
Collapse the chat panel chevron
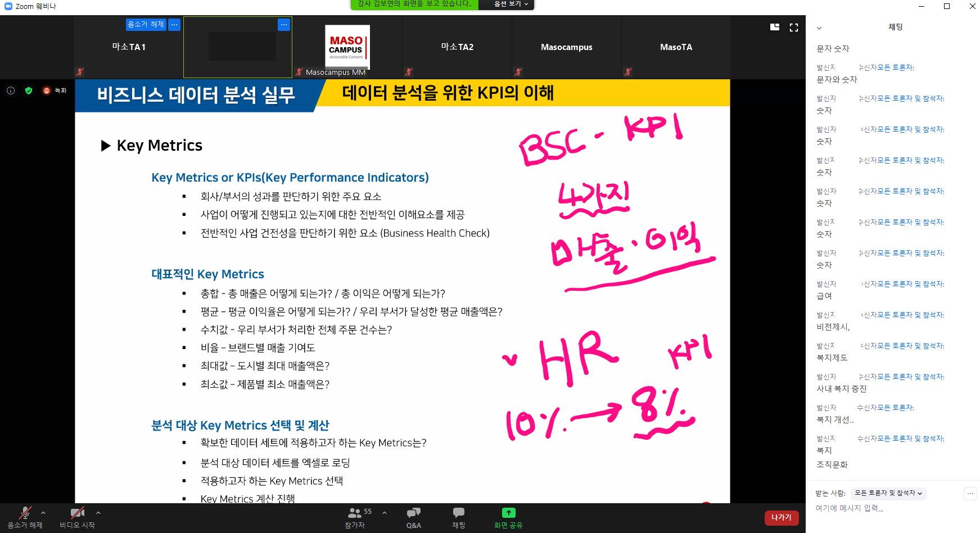point(819,28)
